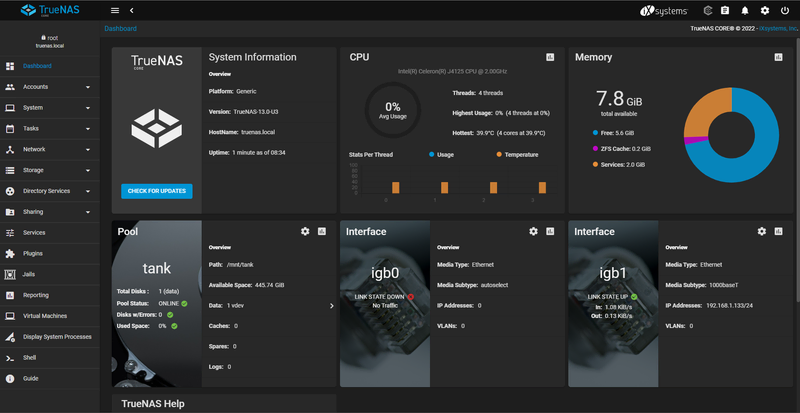The height and width of the screenshot is (413, 800).
Task: Click the Available Space 445.74 GiB value
Action: tap(269, 285)
